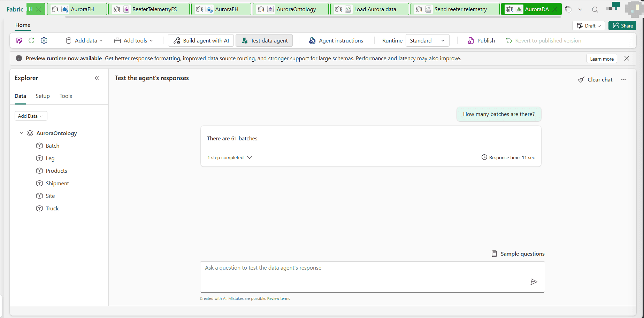Open Sample questions
Image resolution: width=644 pixels, height=318 pixels.
tap(518, 254)
